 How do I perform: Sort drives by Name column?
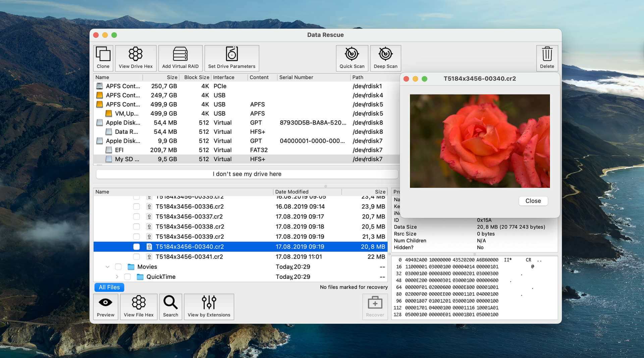[x=118, y=77]
